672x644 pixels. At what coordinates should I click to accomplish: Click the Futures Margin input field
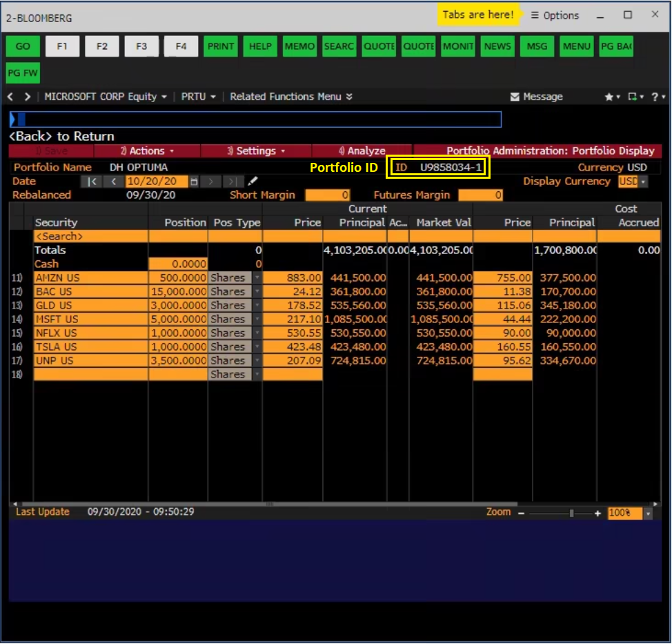click(480, 195)
